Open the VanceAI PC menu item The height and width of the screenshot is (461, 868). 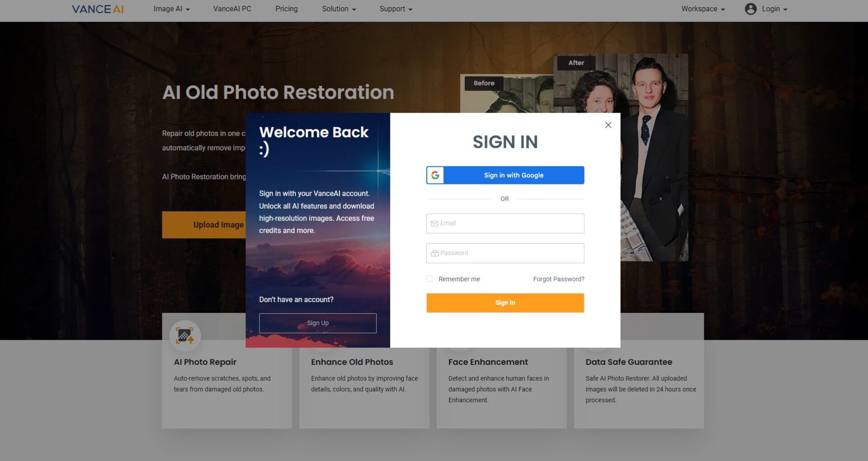coord(232,9)
